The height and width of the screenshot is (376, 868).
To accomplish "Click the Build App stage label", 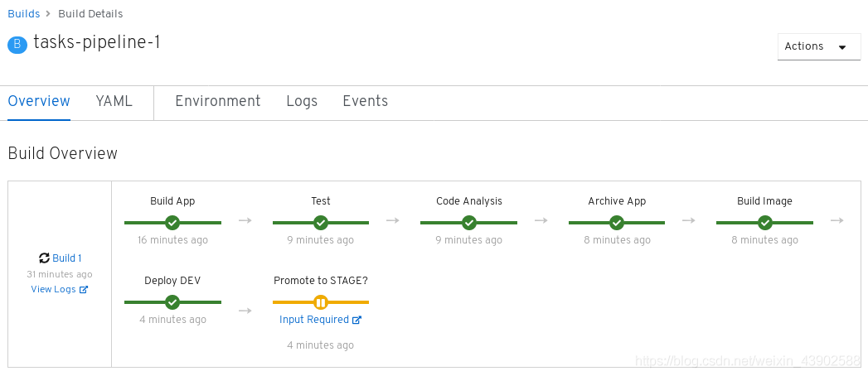I will tap(172, 201).
